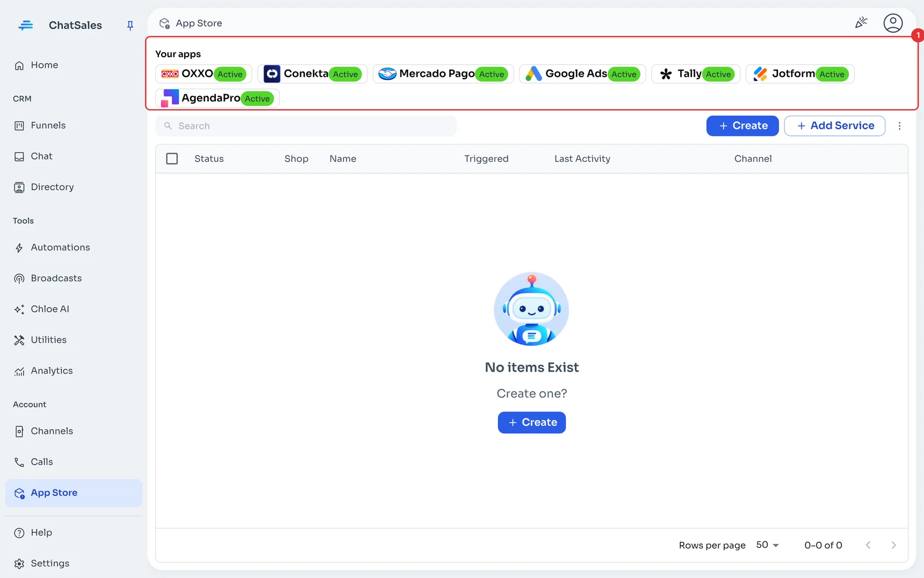Open the celebration announcements icon
Viewport: 924px width, 578px height.
pos(861,23)
